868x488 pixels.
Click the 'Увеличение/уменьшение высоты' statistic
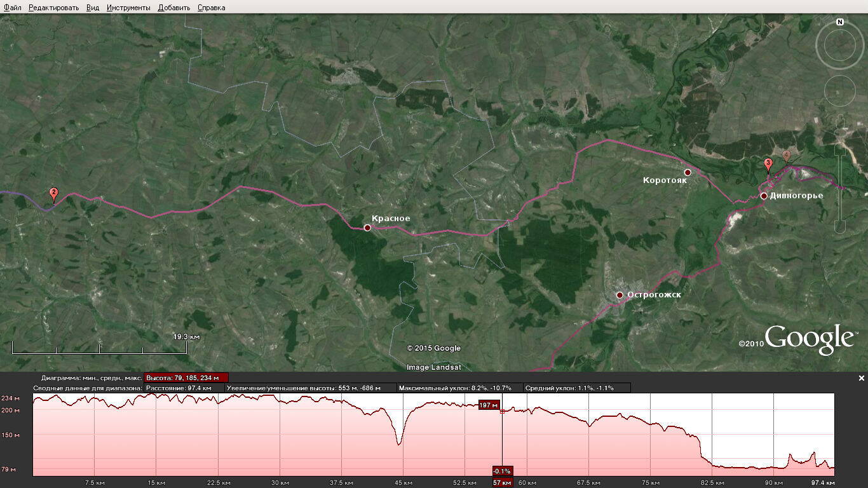click(x=311, y=388)
